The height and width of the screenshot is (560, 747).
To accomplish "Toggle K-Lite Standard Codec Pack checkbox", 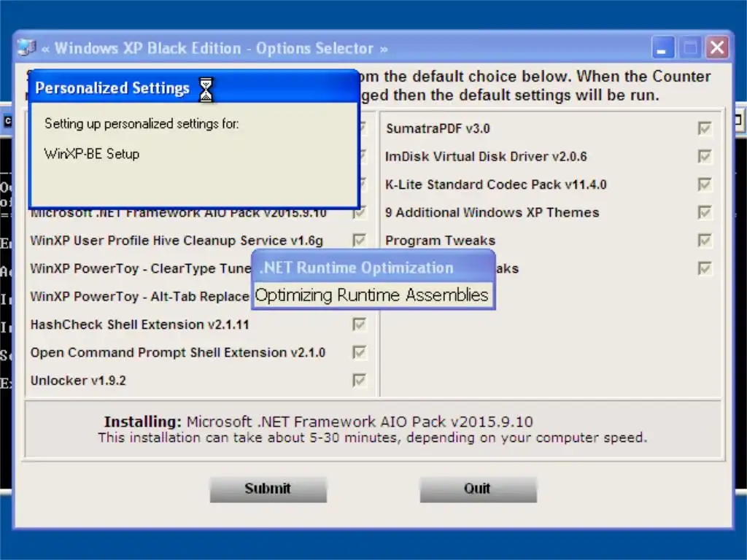I will pyautogui.click(x=705, y=184).
